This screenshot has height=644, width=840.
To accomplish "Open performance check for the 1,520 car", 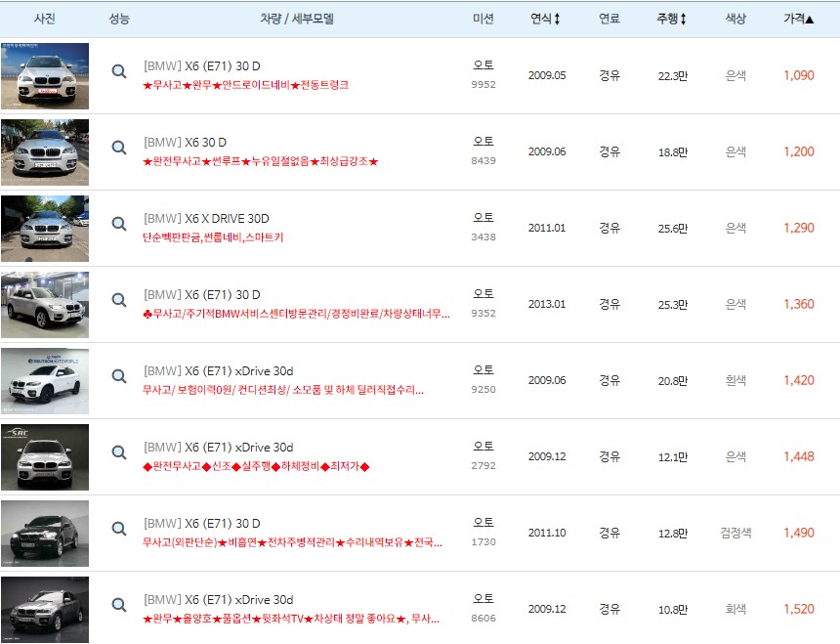I will 119,604.
